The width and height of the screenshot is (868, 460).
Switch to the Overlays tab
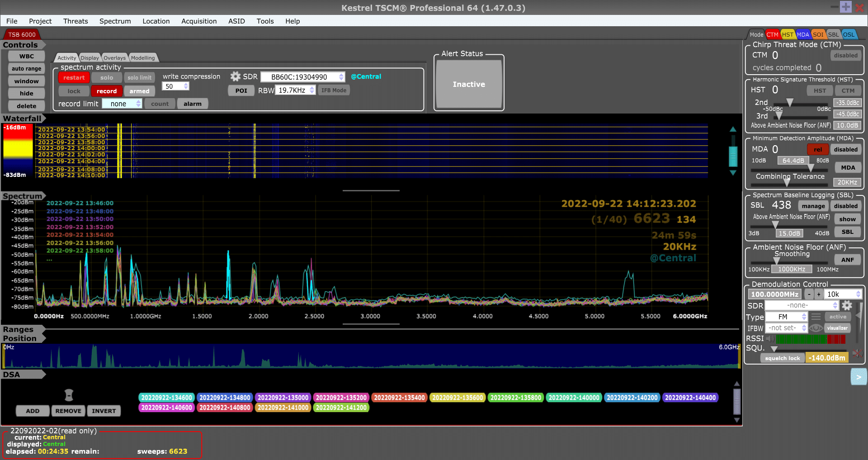114,58
